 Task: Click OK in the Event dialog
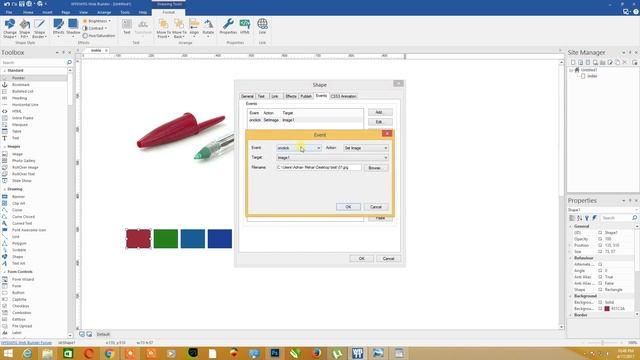point(348,207)
